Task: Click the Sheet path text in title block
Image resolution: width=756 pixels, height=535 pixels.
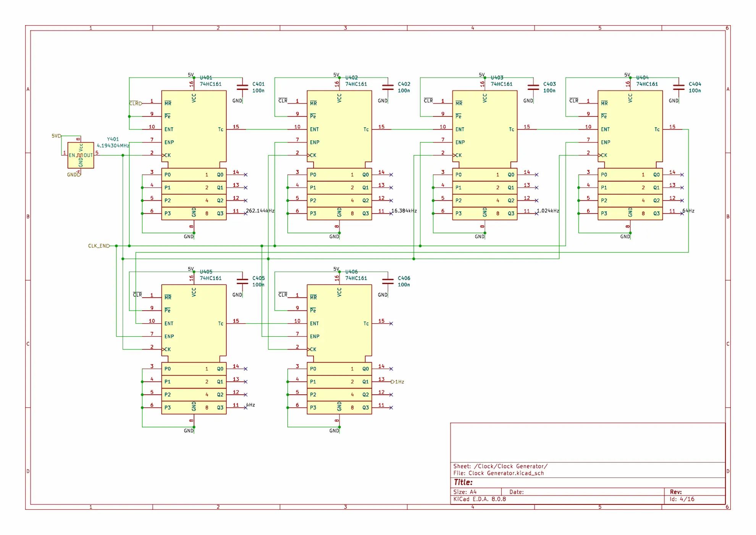Action: click(500, 466)
